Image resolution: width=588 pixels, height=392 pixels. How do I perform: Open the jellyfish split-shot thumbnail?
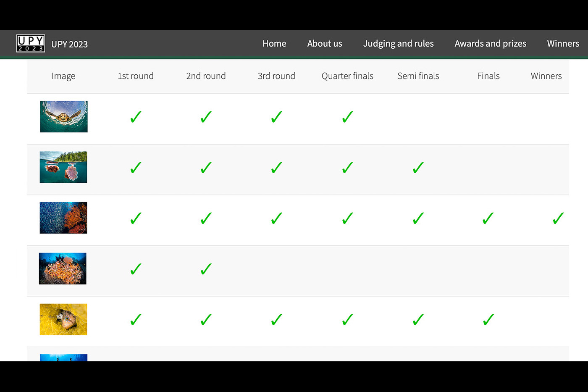(63, 167)
